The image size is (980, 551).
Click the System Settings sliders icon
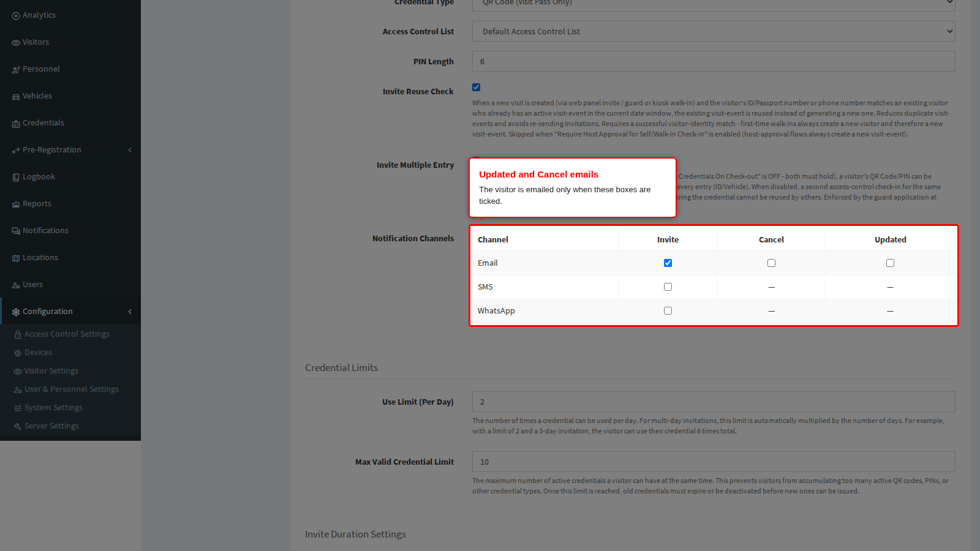coord(18,408)
